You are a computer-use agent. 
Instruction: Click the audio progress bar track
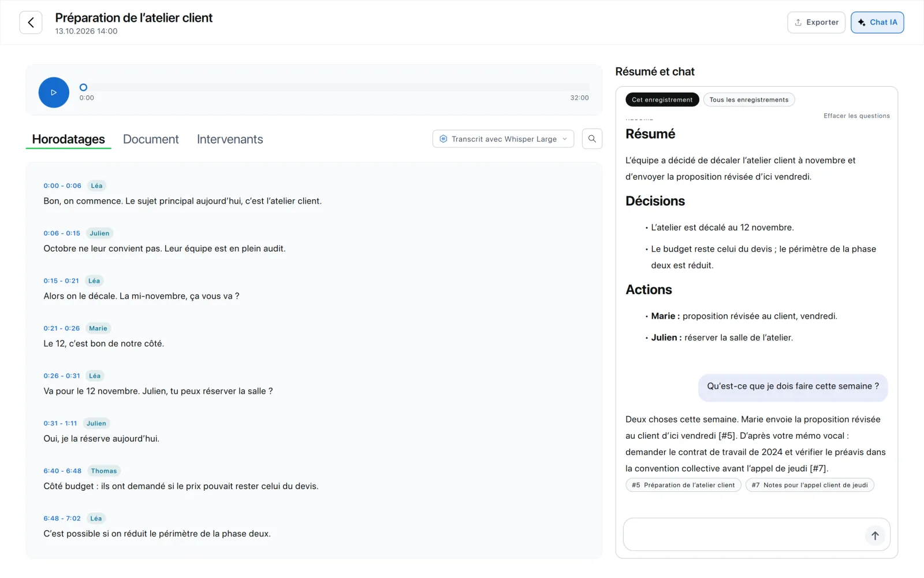[x=335, y=87]
